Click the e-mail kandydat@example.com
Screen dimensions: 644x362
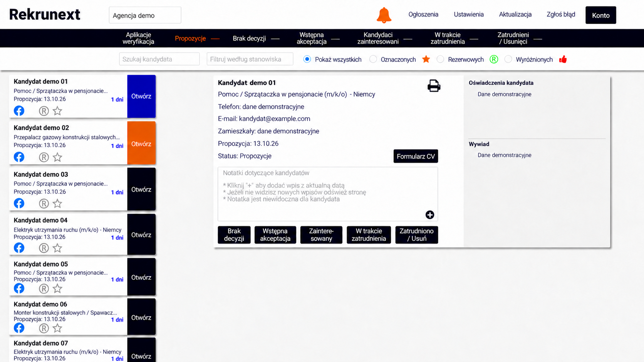[x=274, y=119]
